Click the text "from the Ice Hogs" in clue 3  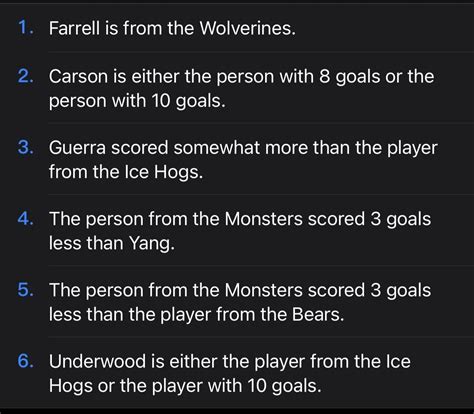[x=126, y=172]
